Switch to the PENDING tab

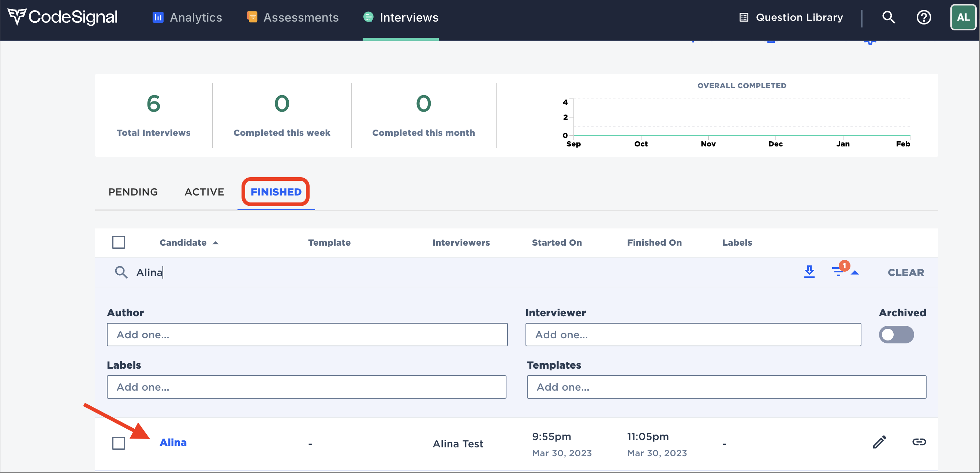click(x=133, y=192)
